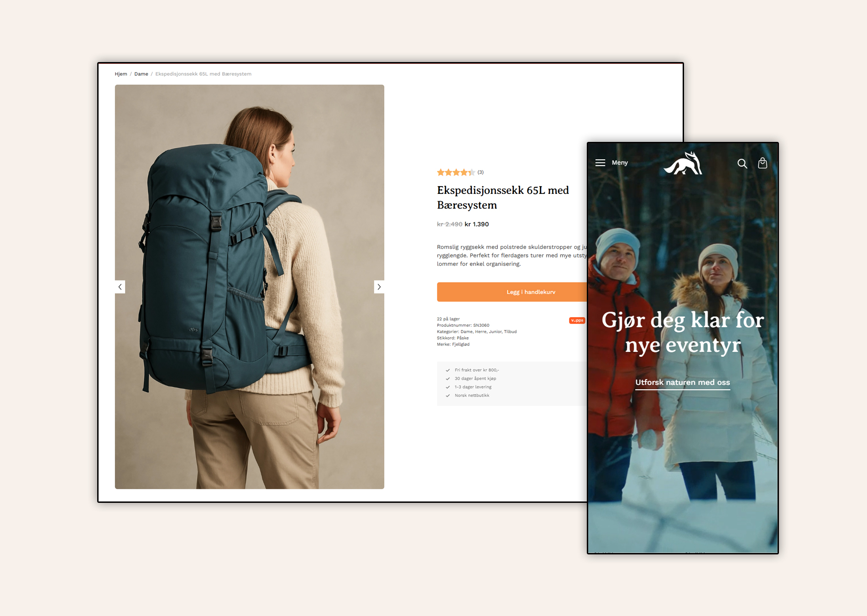
Task: Click the Legg i handlekurv button
Action: (512, 292)
